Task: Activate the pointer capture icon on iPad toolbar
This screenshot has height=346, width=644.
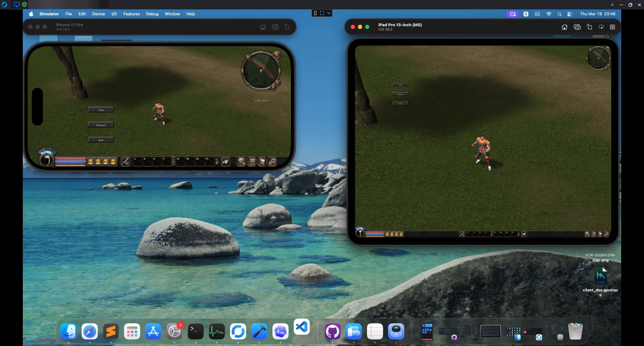Action: click(x=601, y=27)
